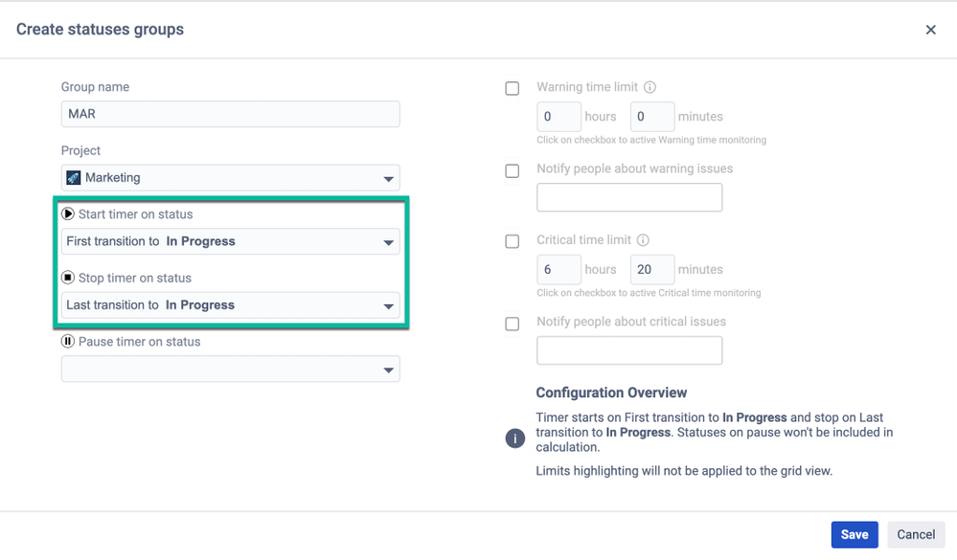Click the Configuration Overview info icon
Screen dimensions: 957x560
point(515,438)
